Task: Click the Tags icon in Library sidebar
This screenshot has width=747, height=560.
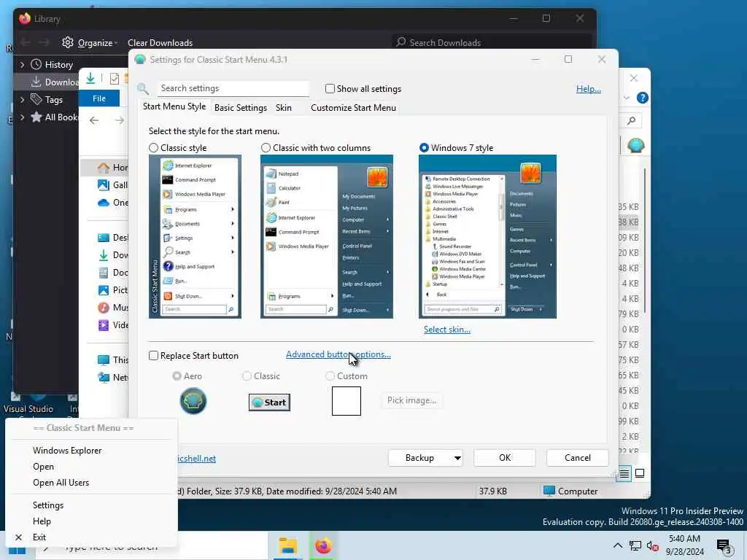Action: pyautogui.click(x=36, y=99)
